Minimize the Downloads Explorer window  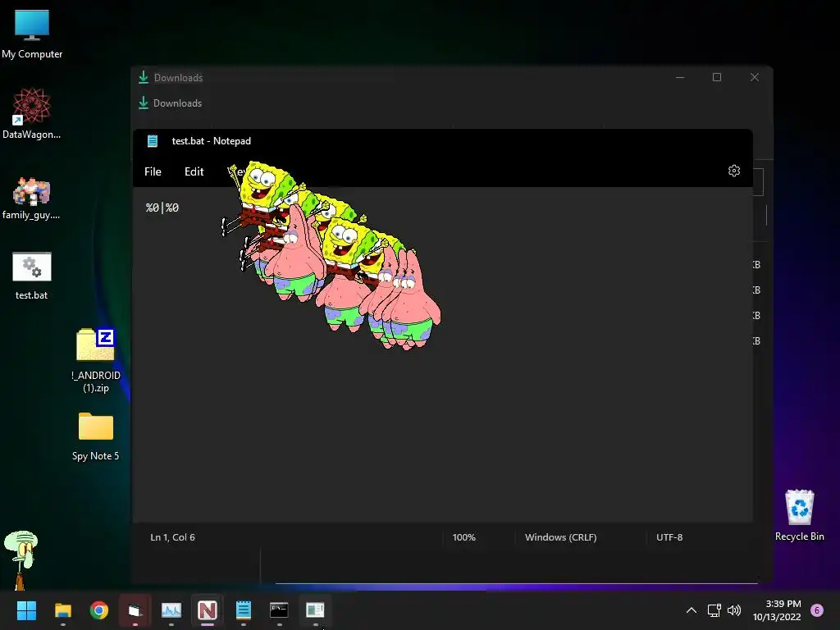tap(680, 77)
